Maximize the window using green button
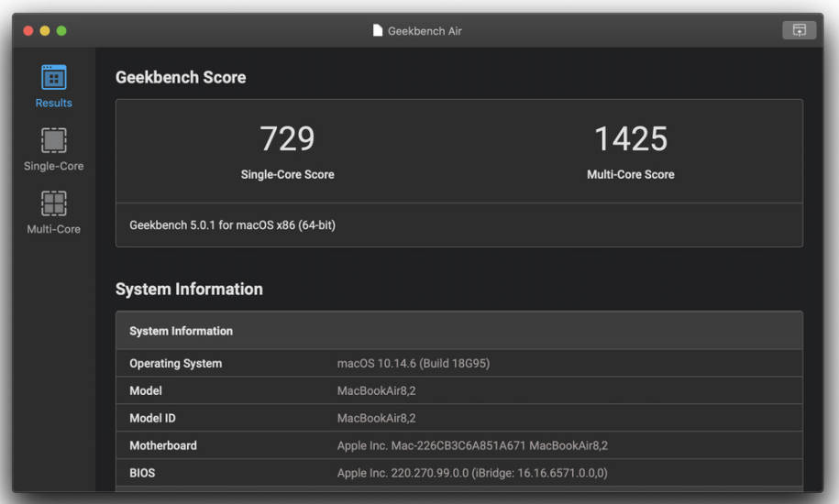The width and height of the screenshot is (839, 504). [61, 31]
